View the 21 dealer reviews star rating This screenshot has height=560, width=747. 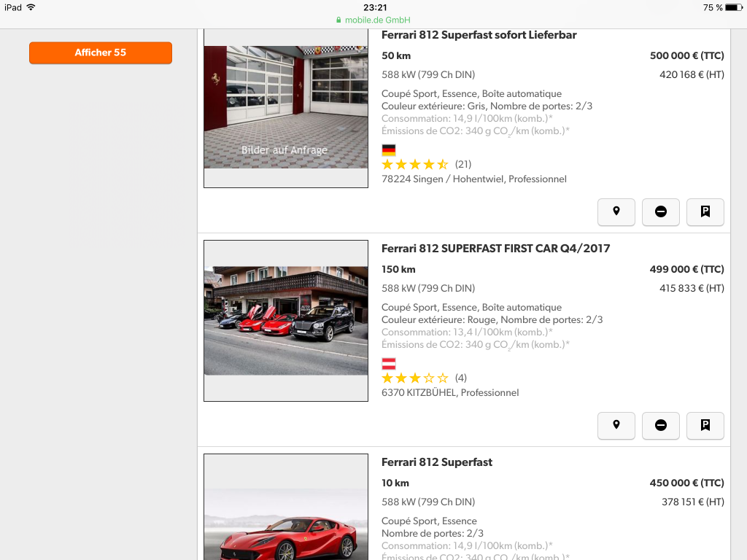[x=426, y=164]
